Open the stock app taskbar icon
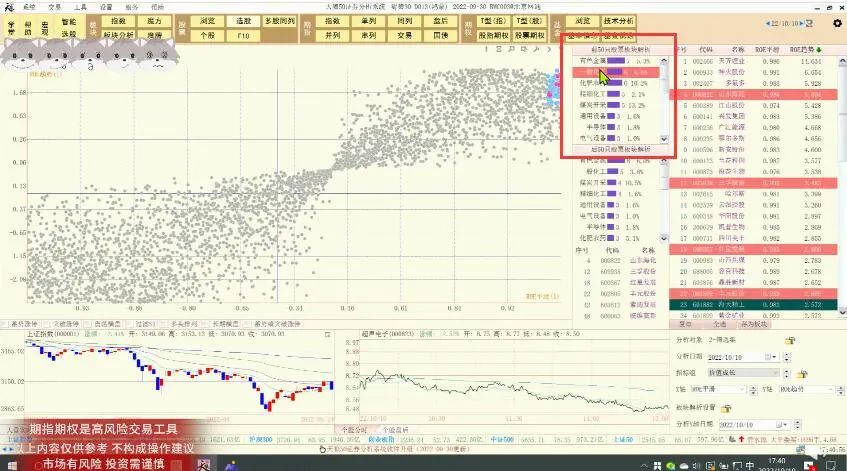Screen dimensions: 847x471 pos(204,465)
